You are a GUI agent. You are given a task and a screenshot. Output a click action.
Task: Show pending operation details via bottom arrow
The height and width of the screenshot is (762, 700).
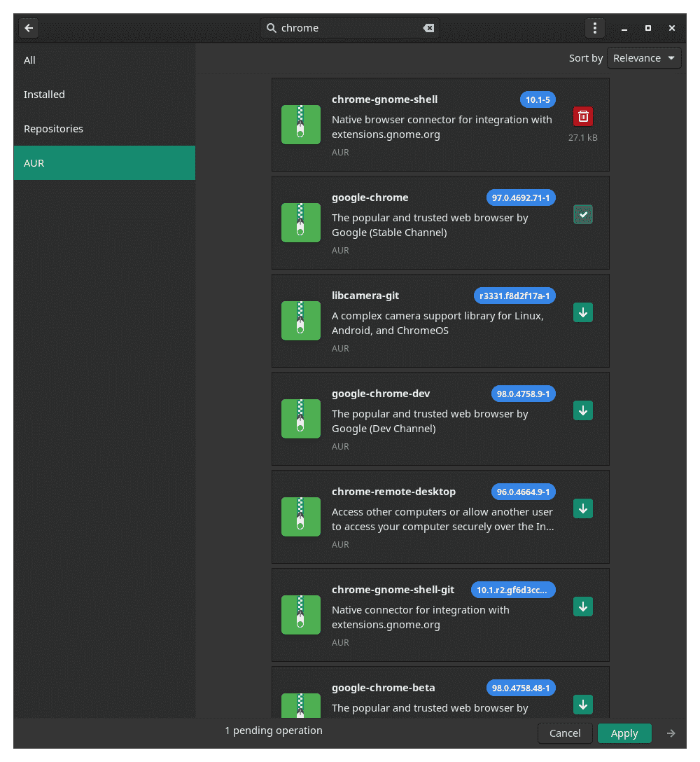click(x=671, y=733)
